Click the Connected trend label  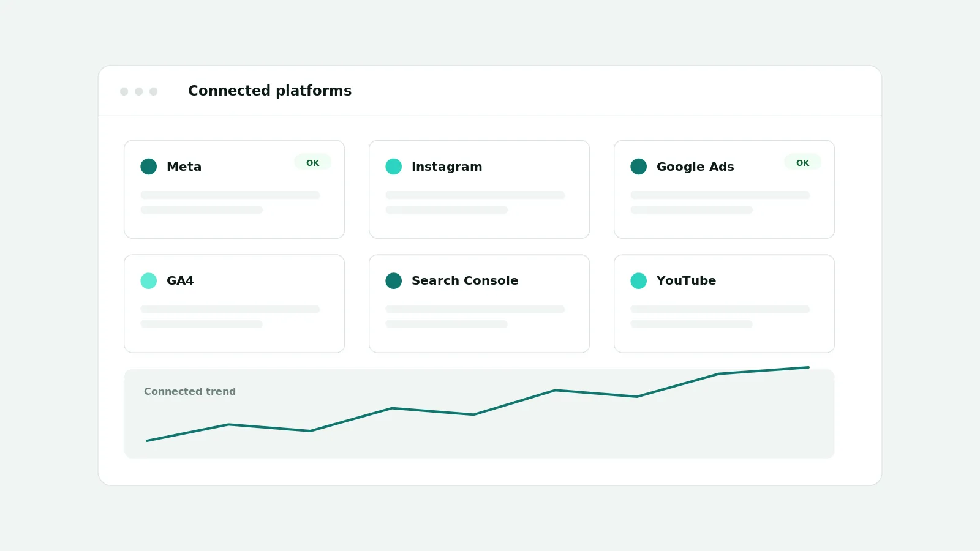[190, 391]
